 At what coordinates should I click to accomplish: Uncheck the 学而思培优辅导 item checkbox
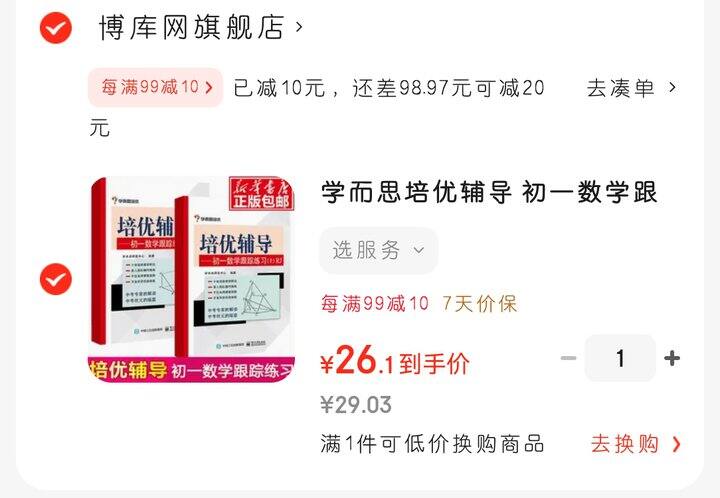point(56,279)
